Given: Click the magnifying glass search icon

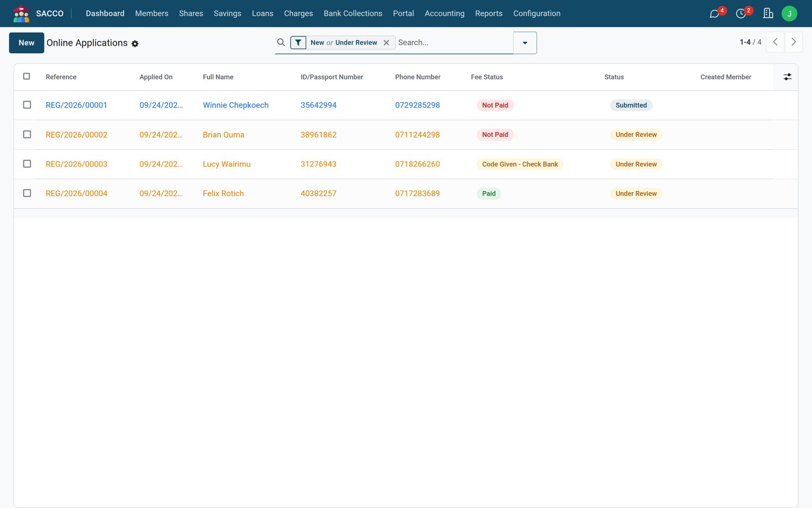Looking at the screenshot, I should point(281,42).
